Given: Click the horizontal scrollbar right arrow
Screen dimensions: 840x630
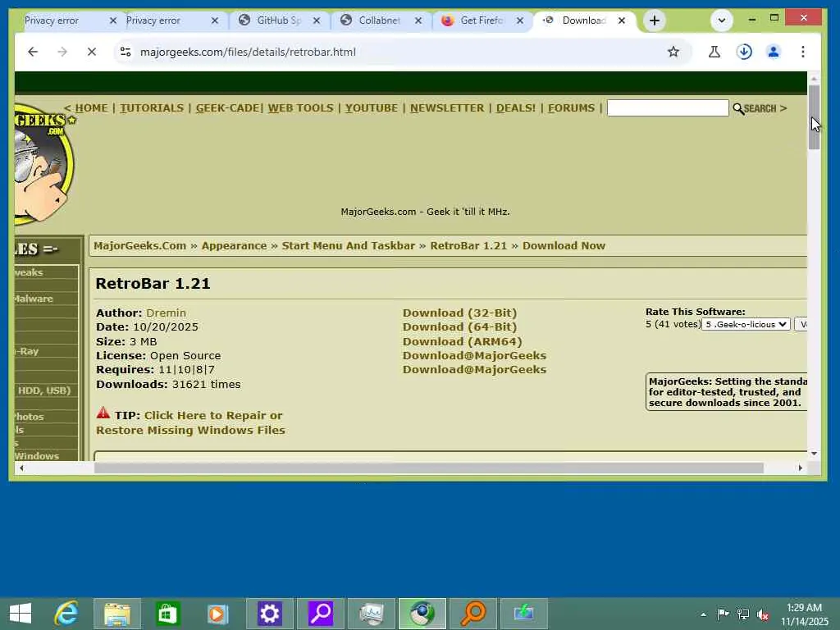Looking at the screenshot, I should coord(801,468).
